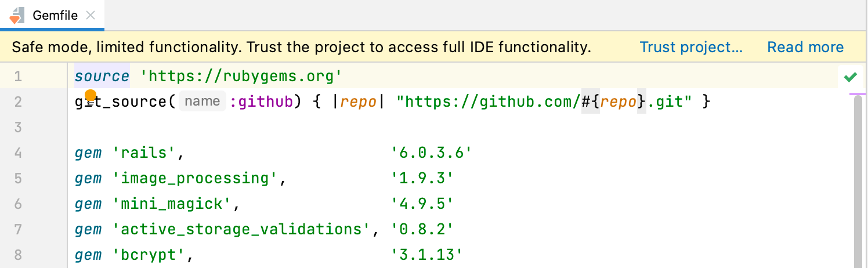
Task: Click the Gemfile file type icon
Action: (x=16, y=16)
